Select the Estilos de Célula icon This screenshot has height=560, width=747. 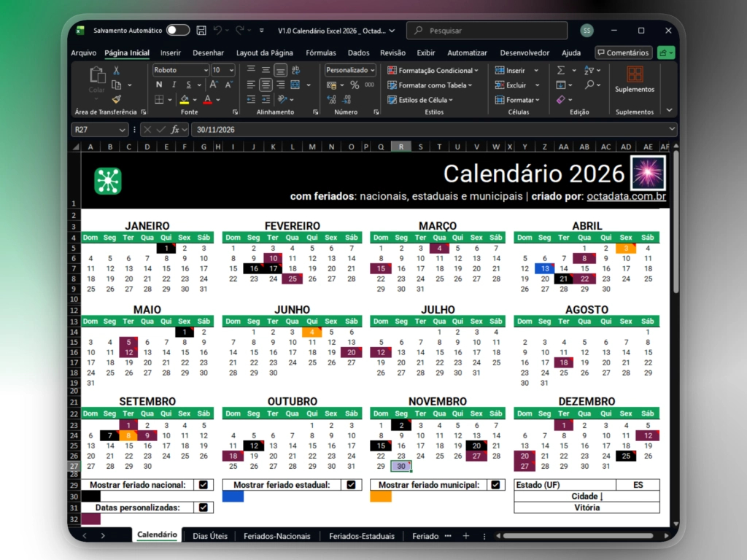391,101
